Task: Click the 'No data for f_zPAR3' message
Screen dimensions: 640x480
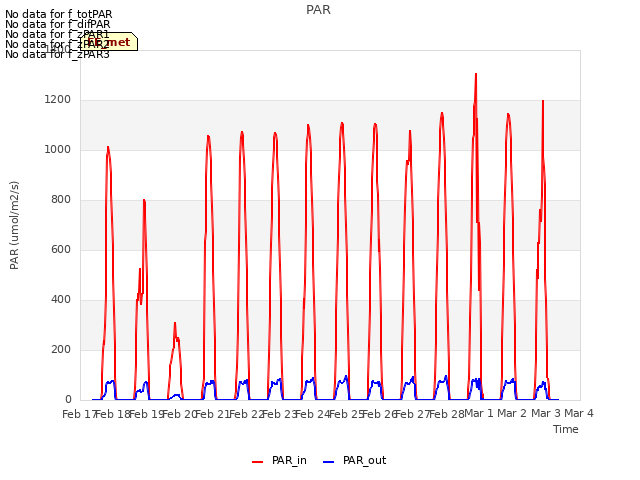Action: (58, 54)
